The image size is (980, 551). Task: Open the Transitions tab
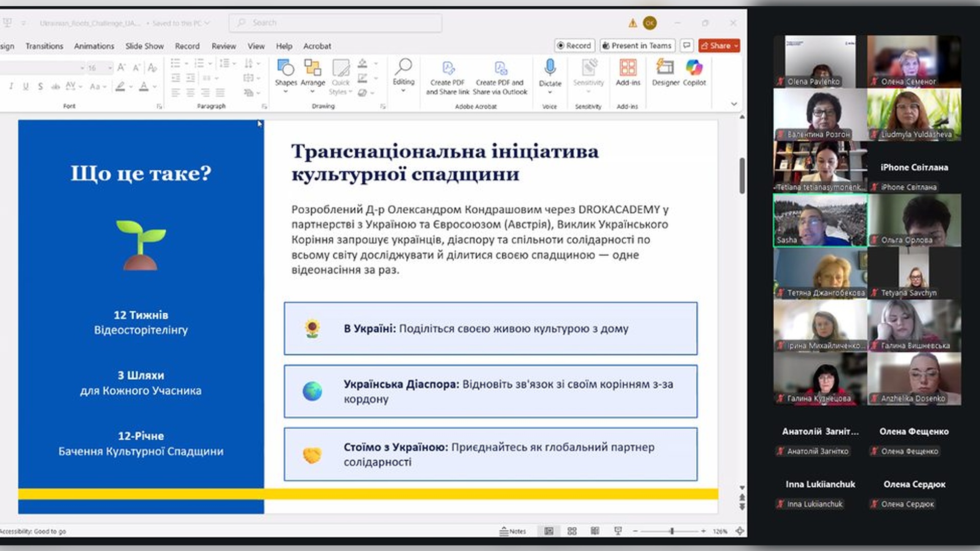pos(44,46)
